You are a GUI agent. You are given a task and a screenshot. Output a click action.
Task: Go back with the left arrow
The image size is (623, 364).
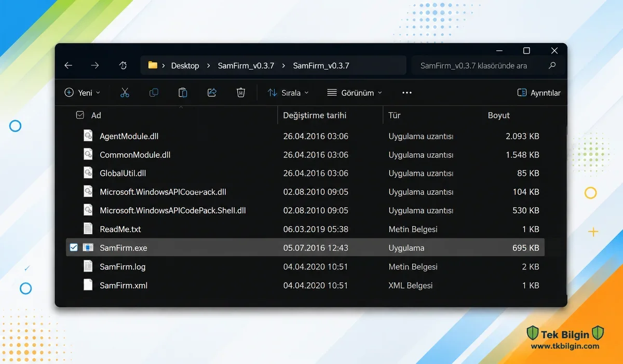(69, 65)
